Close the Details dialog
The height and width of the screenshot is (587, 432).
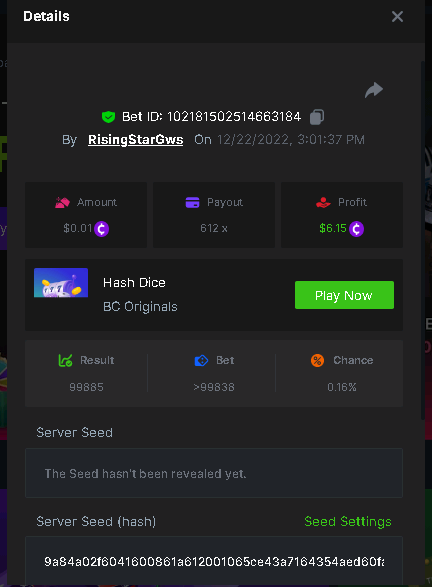click(x=397, y=16)
